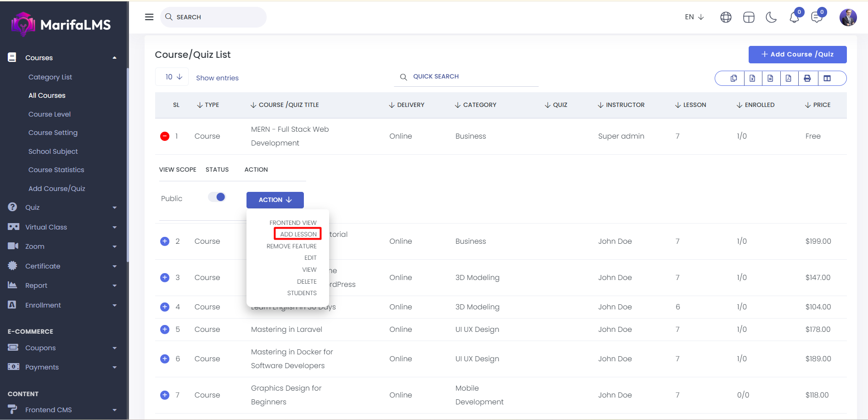This screenshot has width=868, height=420.
Task: Click the notification bell icon
Action: point(794,17)
